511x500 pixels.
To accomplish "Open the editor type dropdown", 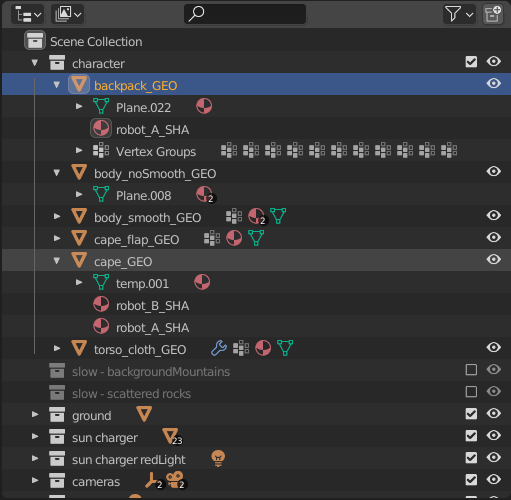I will (x=27, y=15).
